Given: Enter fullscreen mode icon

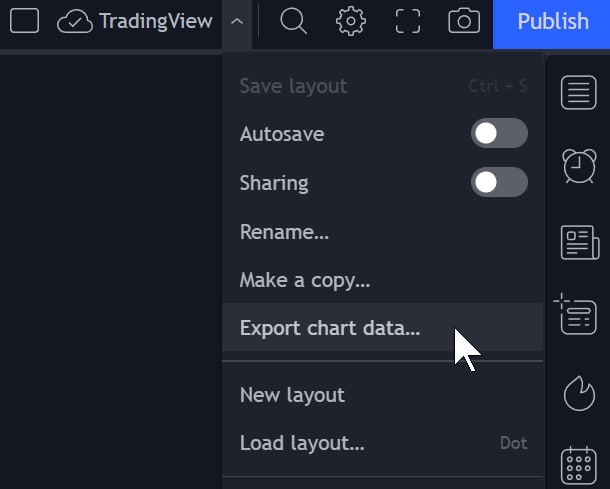Looking at the screenshot, I should (x=408, y=21).
